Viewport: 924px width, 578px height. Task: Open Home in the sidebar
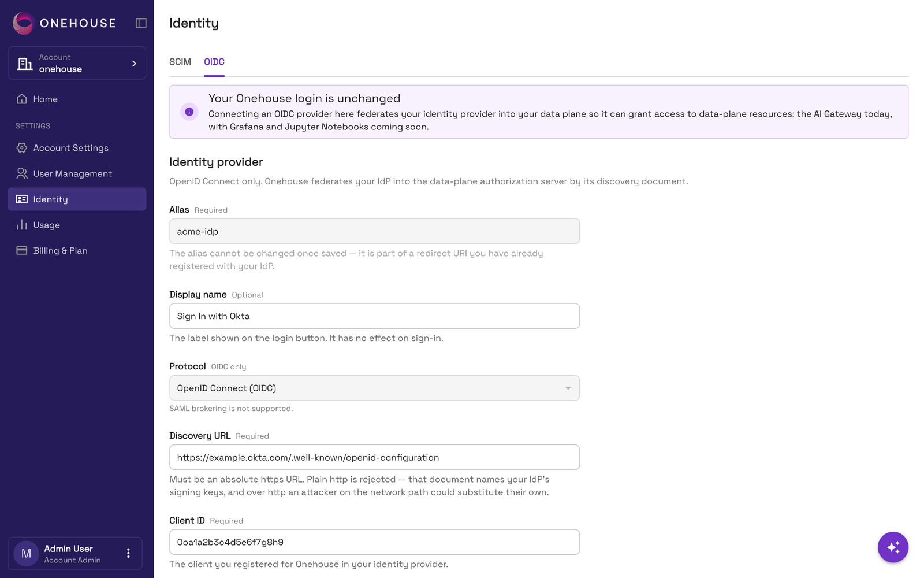(x=77, y=99)
